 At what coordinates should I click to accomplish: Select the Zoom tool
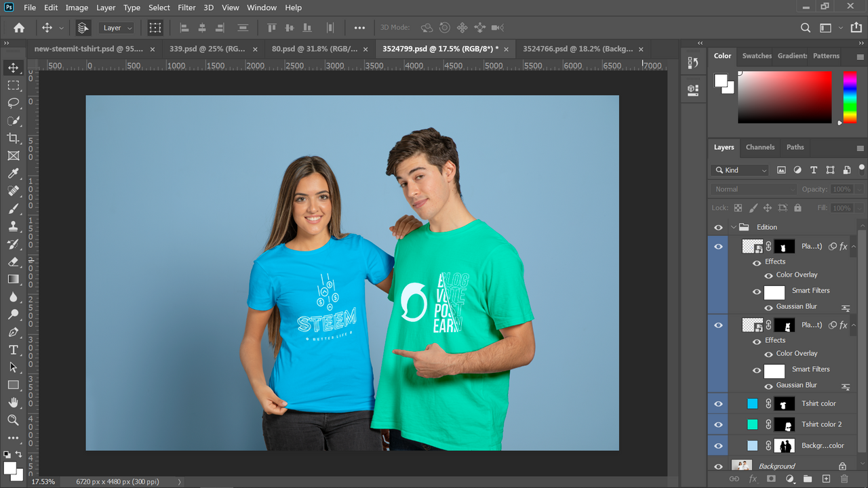point(13,420)
